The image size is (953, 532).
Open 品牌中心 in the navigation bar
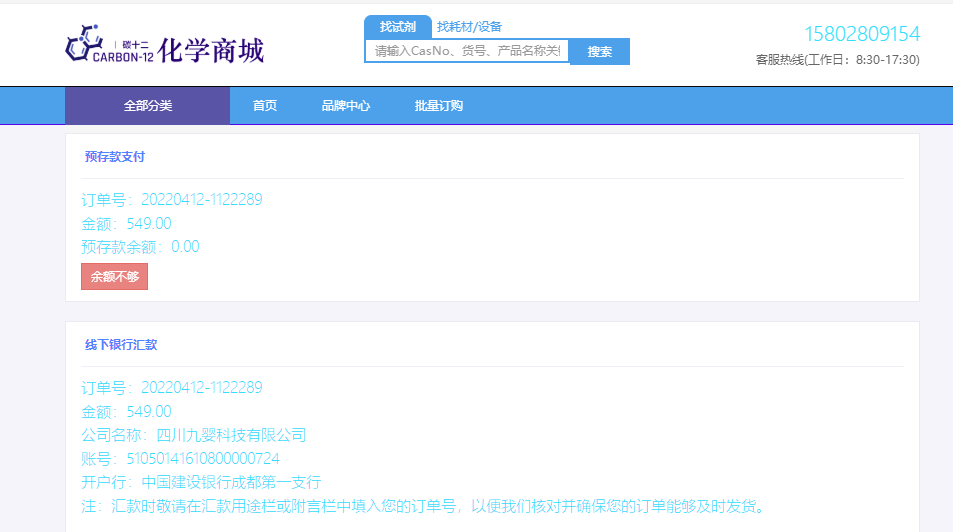tap(346, 106)
